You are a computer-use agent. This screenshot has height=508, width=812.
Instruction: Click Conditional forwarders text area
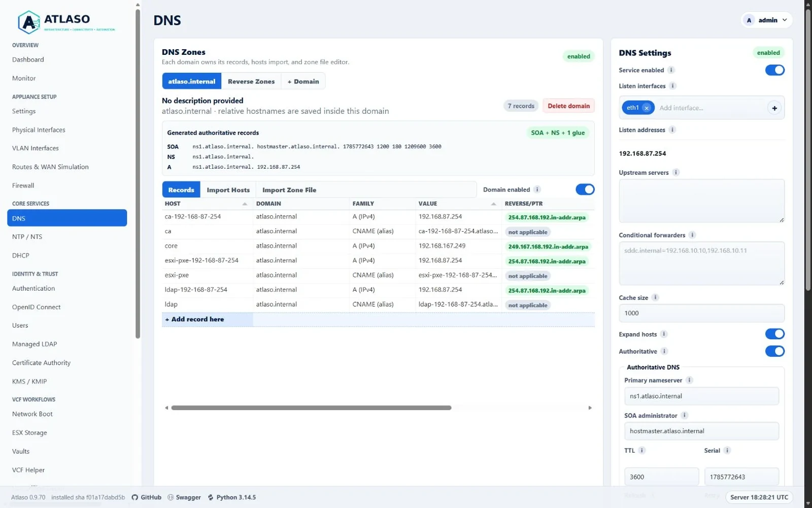coord(701,263)
